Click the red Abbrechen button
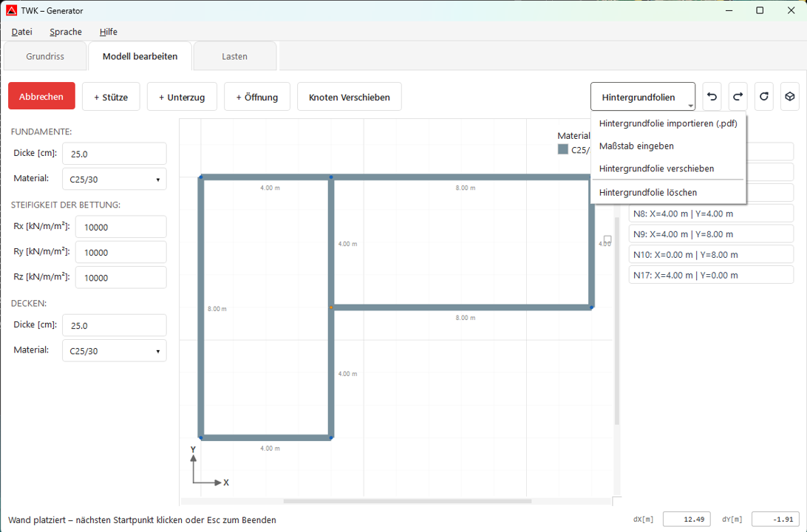Image resolution: width=807 pixels, height=532 pixels. [x=41, y=96]
